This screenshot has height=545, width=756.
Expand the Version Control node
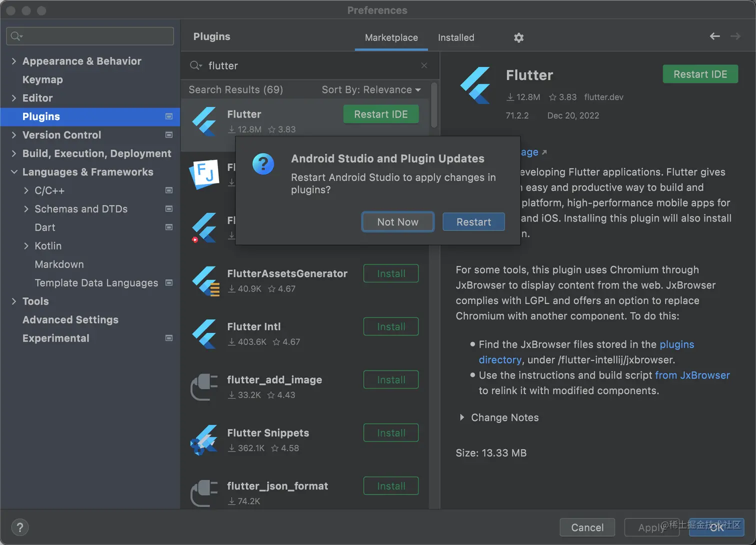tap(13, 135)
